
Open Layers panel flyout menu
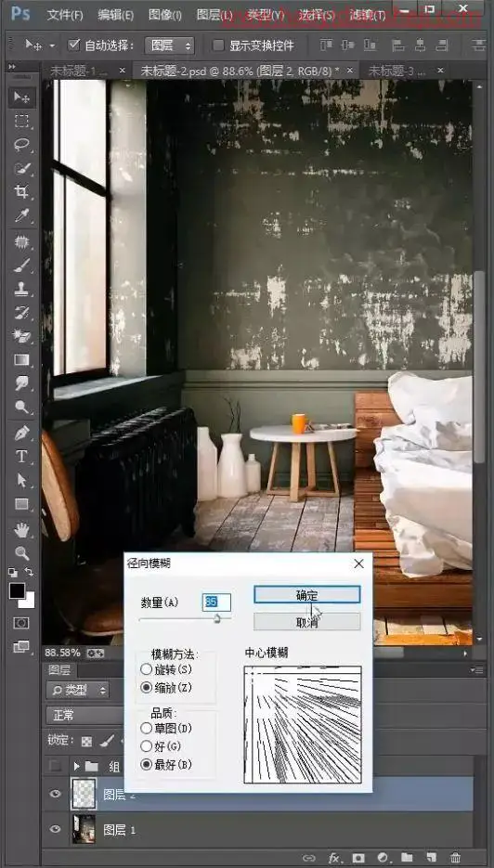click(475, 670)
